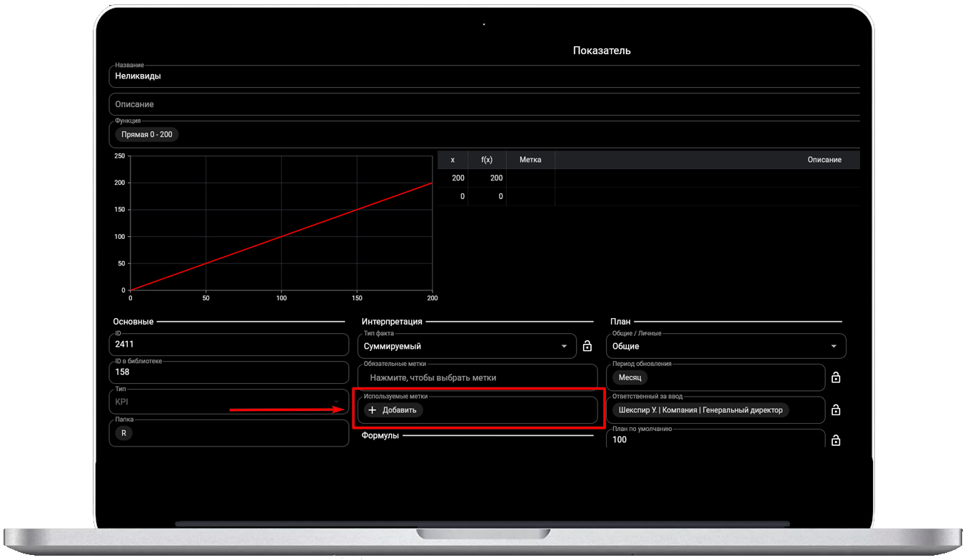Image resolution: width=965 pixels, height=560 pixels.
Task: Click the Шекспир У. responsible person chip
Action: [700, 410]
